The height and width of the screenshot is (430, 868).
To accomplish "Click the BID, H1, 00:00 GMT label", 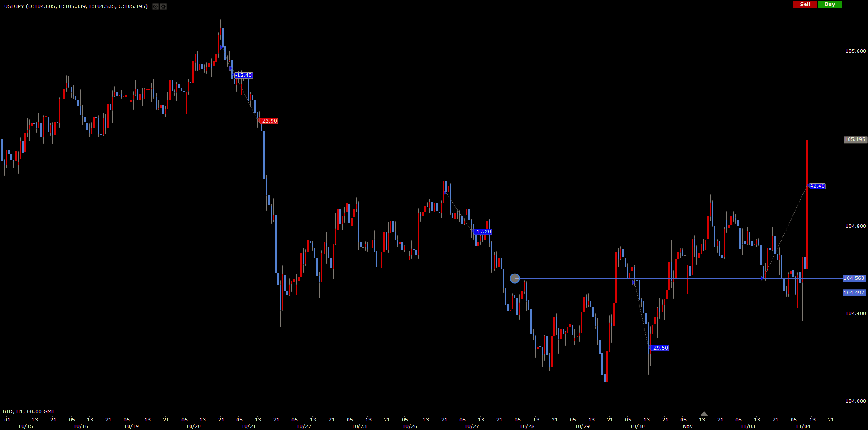I will coord(29,411).
